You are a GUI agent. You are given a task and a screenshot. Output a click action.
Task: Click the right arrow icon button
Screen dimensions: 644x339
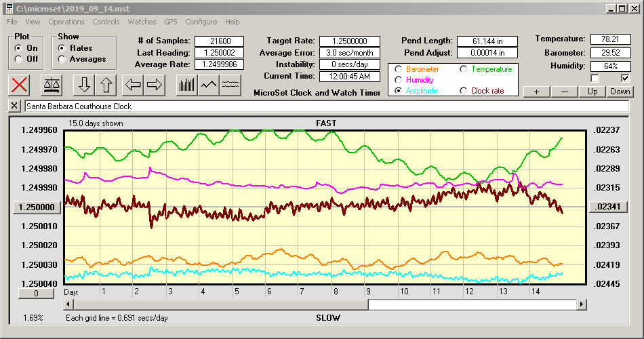tap(155, 85)
